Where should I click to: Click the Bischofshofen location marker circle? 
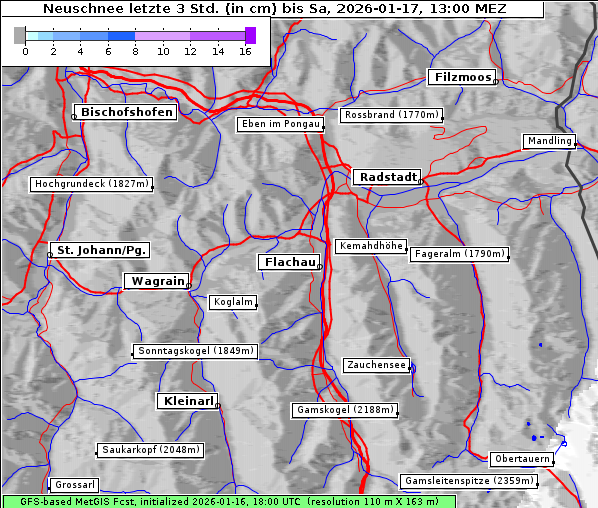click(74, 117)
